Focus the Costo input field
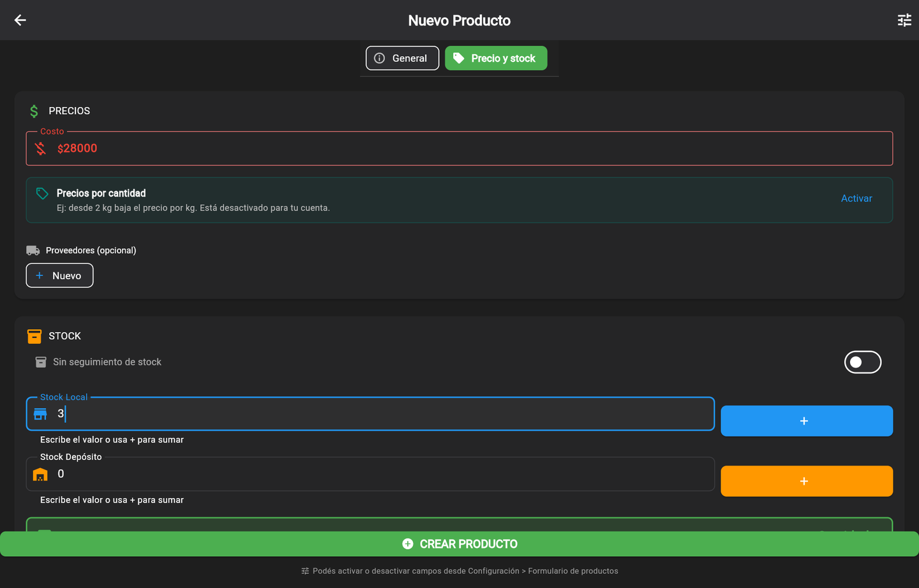The width and height of the screenshot is (919, 588). (459, 149)
